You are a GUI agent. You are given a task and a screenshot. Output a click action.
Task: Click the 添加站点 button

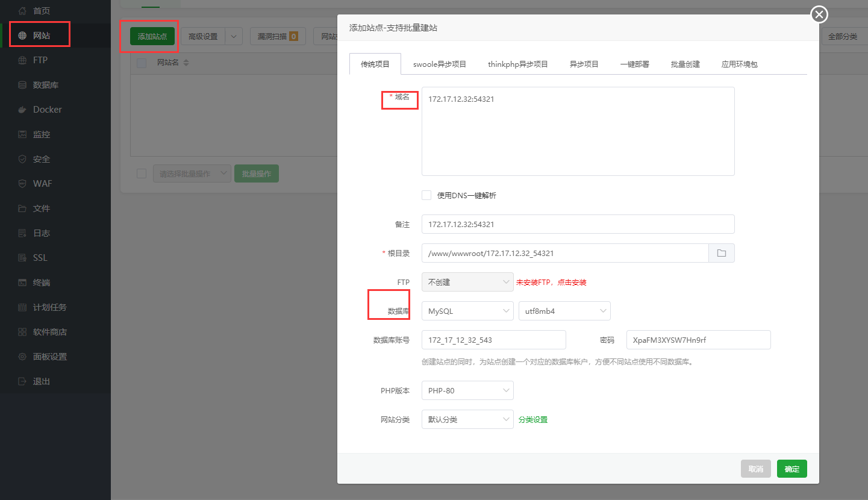152,36
